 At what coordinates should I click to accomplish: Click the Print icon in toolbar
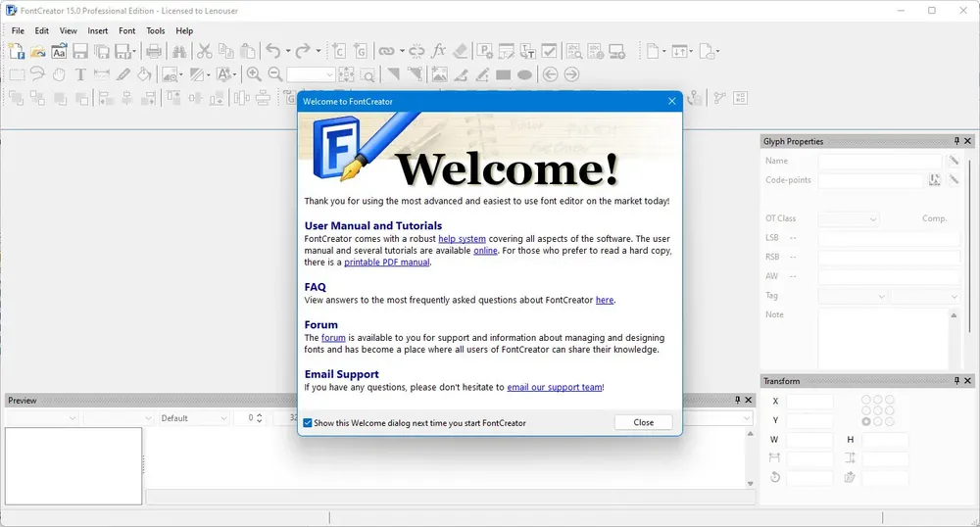tap(153, 51)
